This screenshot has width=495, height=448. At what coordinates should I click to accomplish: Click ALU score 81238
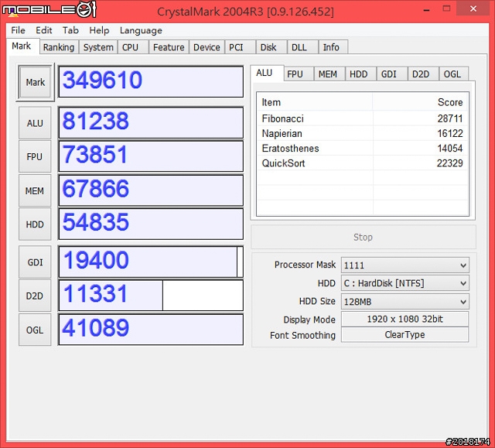151,122
